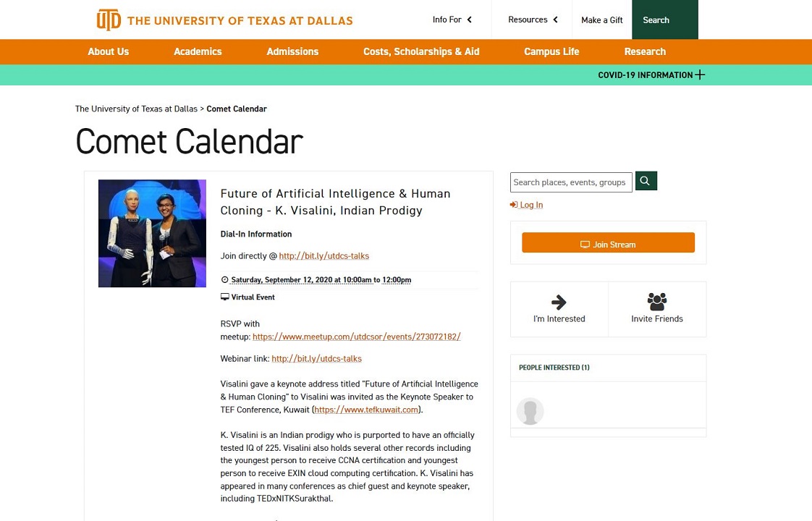Select Costs, Scholarships & Aid menu

[421, 51]
